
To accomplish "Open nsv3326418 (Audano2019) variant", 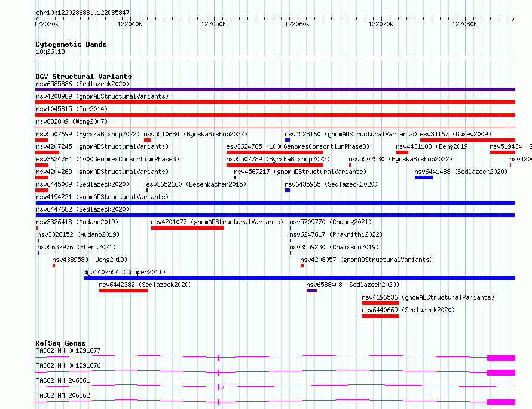I will [x=77, y=222].
